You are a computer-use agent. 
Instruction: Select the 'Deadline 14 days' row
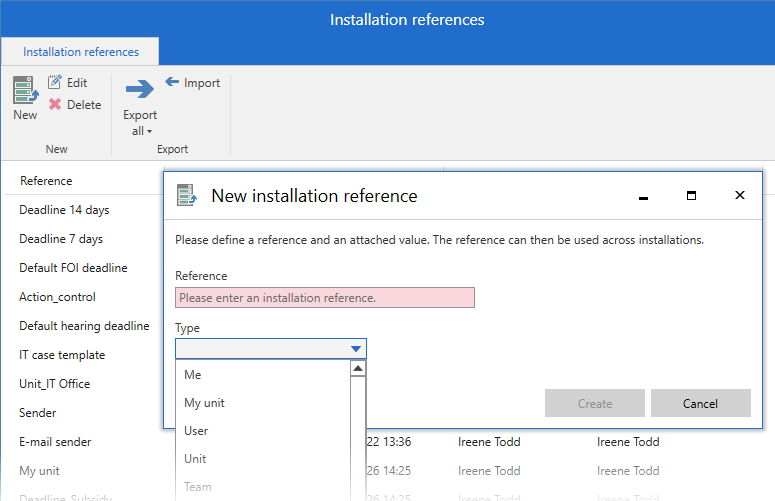64,210
